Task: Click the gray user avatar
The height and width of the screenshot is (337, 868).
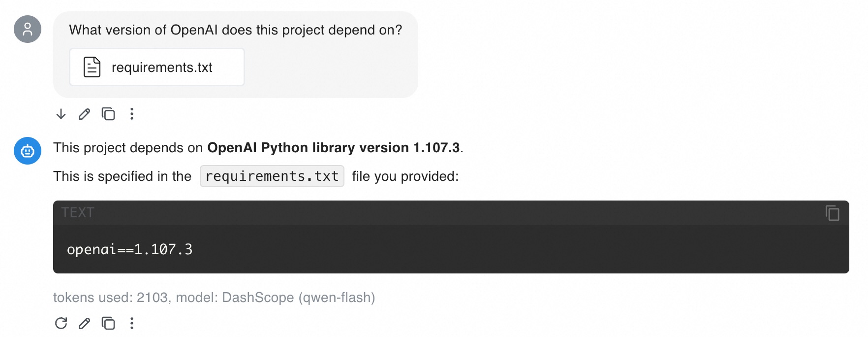Action: [27, 30]
